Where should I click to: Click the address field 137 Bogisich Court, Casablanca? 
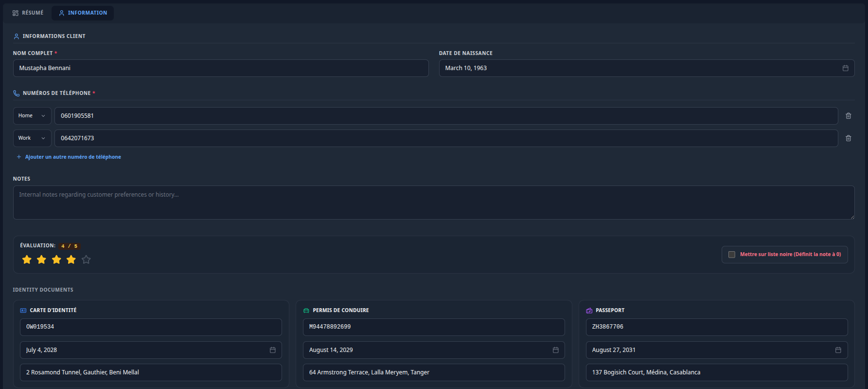pyautogui.click(x=717, y=372)
